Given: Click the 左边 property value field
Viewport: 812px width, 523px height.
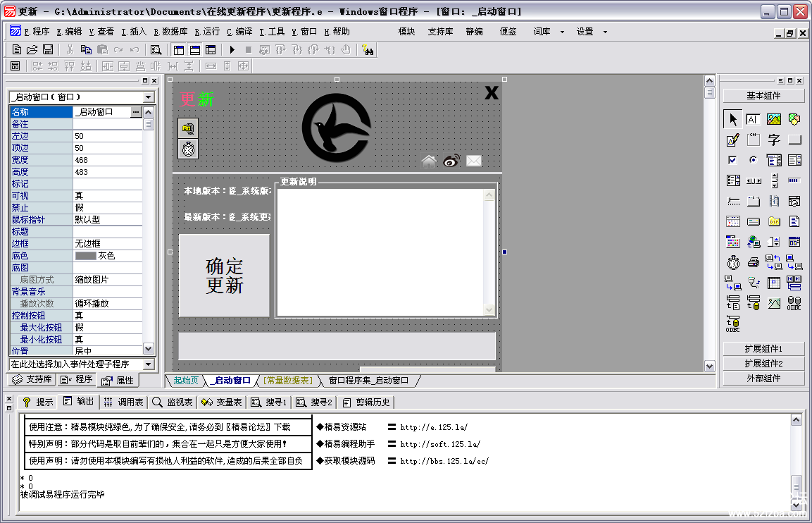Looking at the screenshot, I should click(x=108, y=136).
